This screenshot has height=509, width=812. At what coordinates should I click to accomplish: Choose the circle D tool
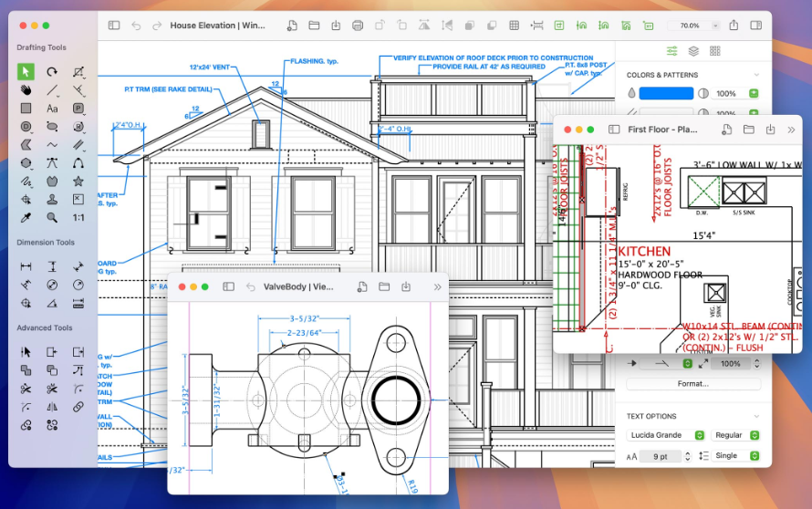point(26,127)
